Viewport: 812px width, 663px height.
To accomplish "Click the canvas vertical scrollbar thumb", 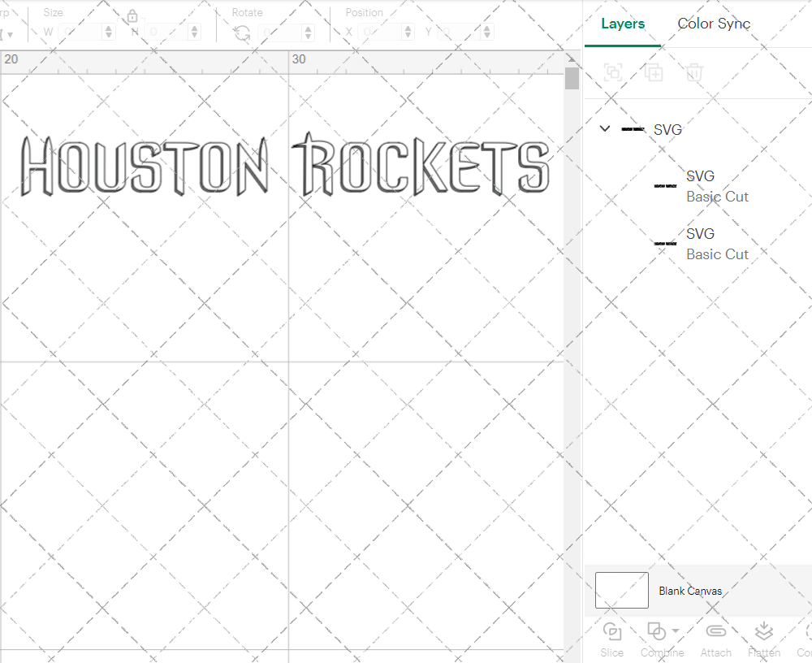I will [x=572, y=78].
